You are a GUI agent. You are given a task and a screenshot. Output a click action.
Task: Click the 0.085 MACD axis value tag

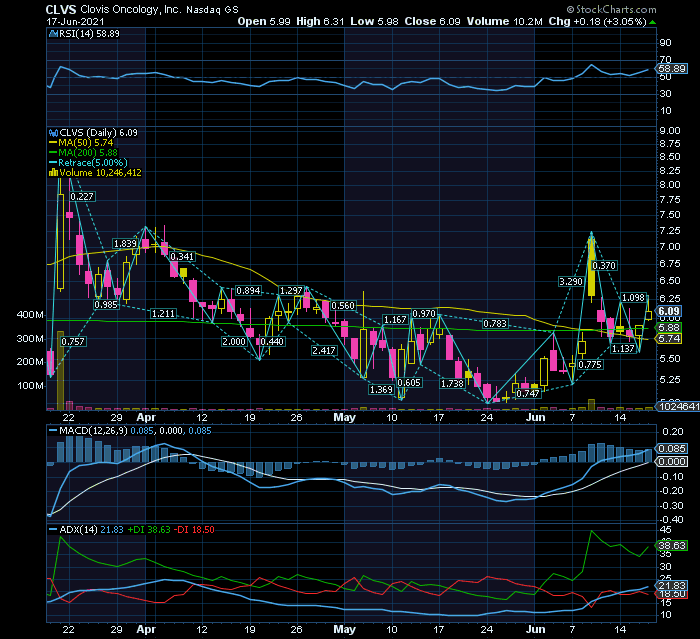[672, 448]
